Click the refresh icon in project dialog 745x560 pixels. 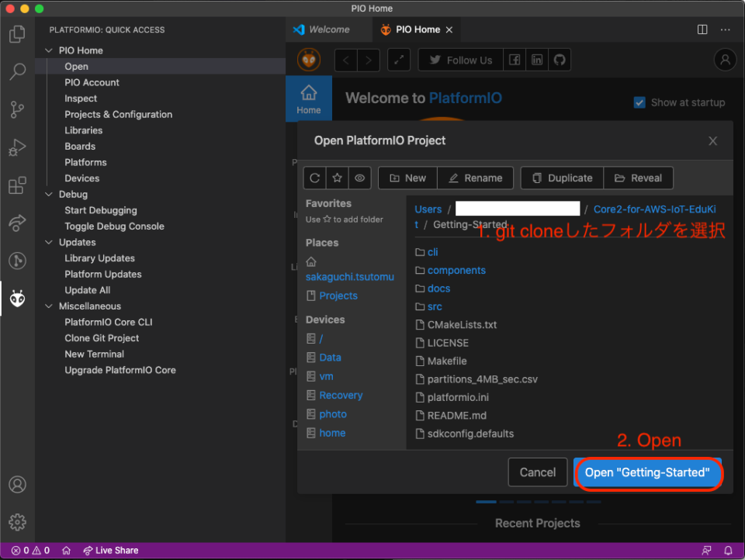pos(314,178)
